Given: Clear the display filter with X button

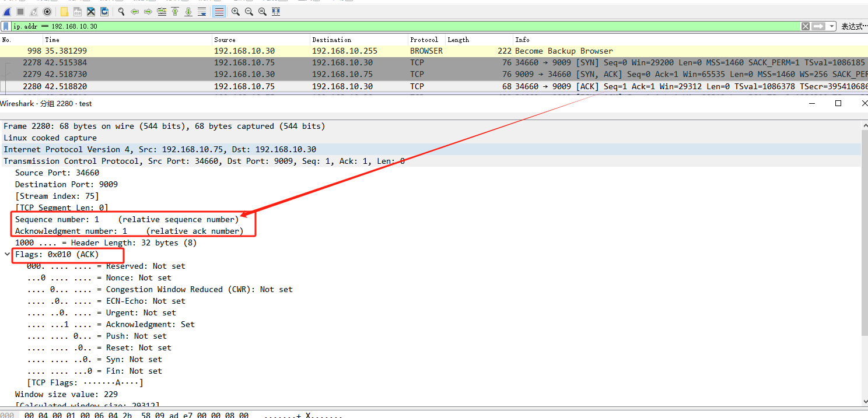Looking at the screenshot, I should [x=806, y=26].
